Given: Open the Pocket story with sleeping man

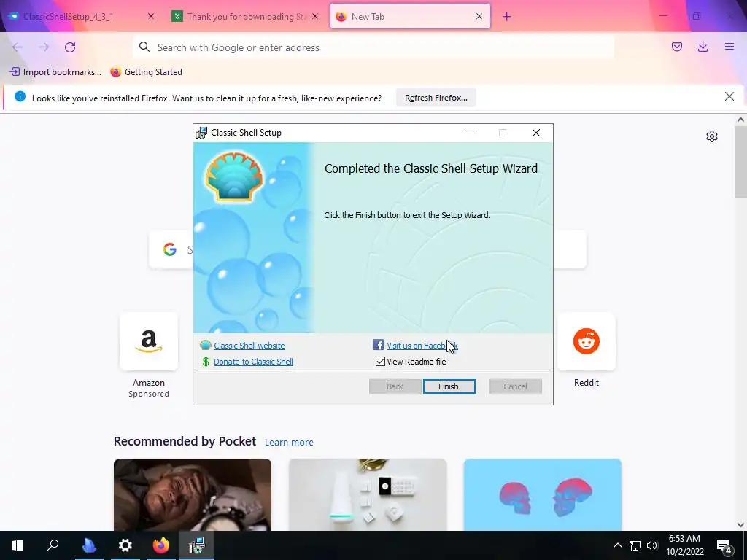Looking at the screenshot, I should [193, 494].
